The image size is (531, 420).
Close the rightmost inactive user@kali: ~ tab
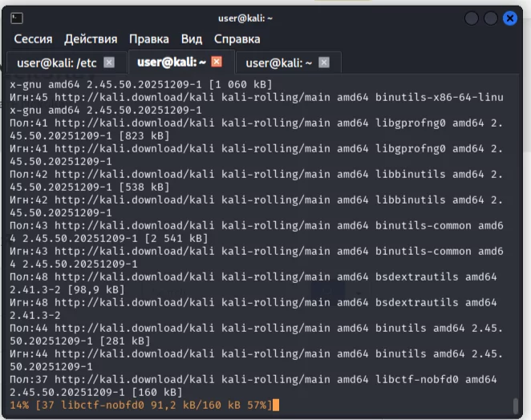point(324,63)
